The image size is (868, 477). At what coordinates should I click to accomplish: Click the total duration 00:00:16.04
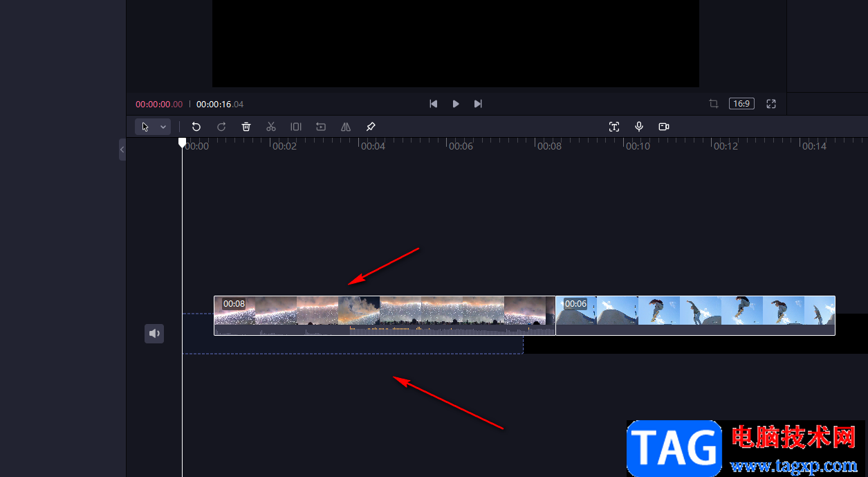220,105
